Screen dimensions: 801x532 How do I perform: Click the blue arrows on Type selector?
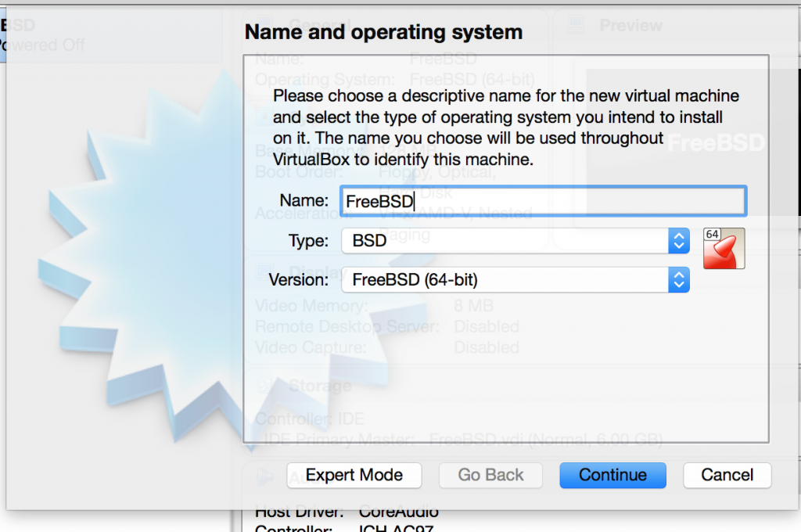679,241
